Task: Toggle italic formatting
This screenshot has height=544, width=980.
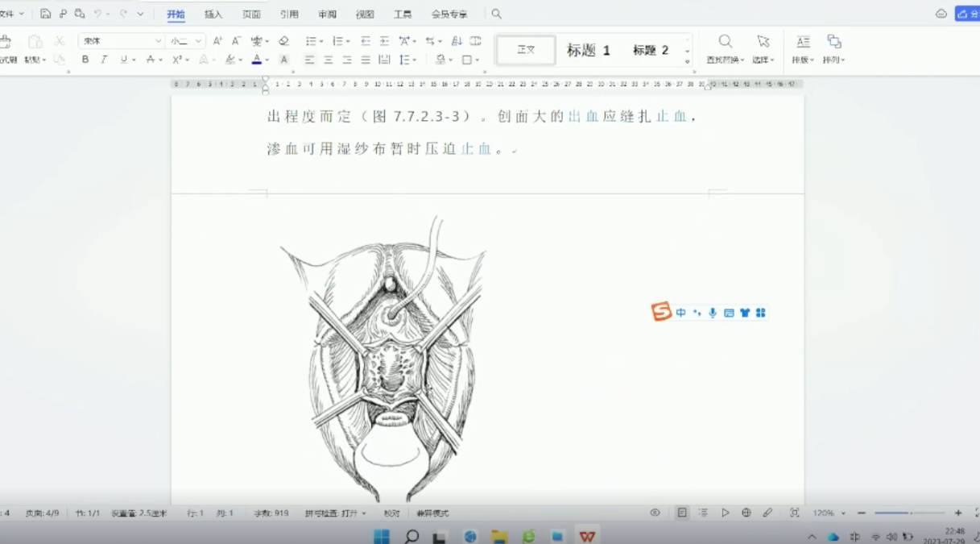Action: tap(104, 60)
